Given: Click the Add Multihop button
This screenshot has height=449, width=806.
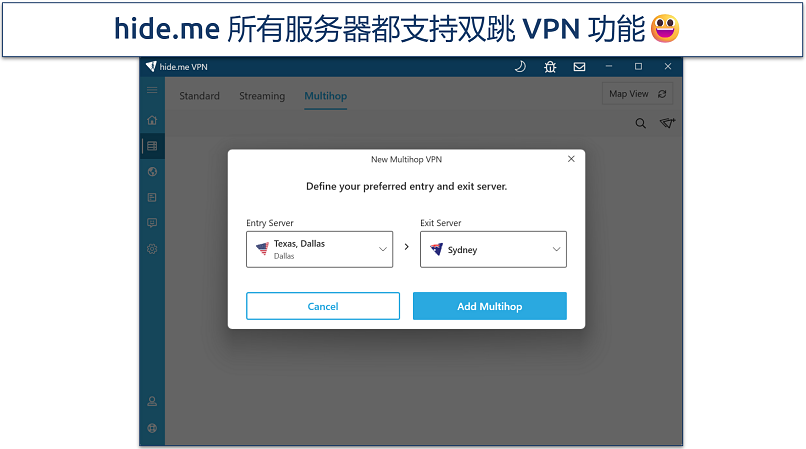Looking at the screenshot, I should pyautogui.click(x=490, y=306).
